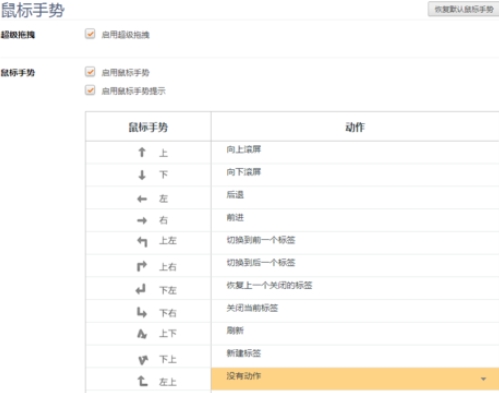
Task: Select the 向上滚屏 action row
Action: (355, 152)
